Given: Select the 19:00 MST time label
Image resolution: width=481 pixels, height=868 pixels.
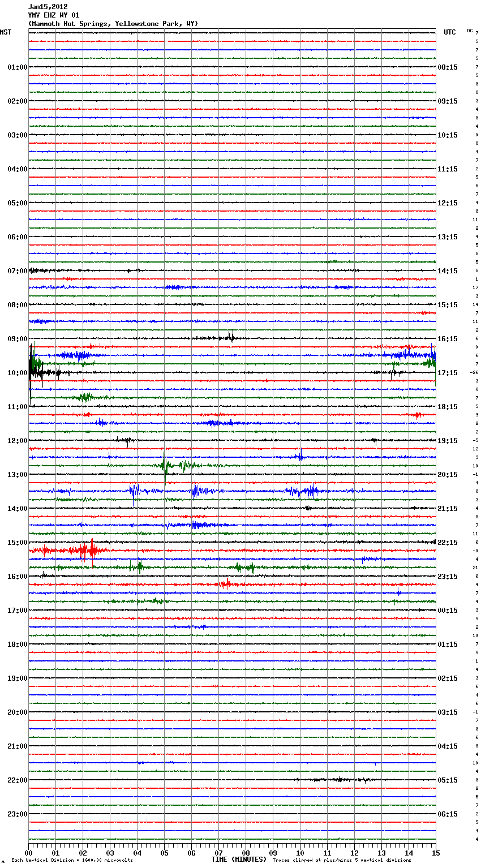Looking at the screenshot, I should (18, 678).
